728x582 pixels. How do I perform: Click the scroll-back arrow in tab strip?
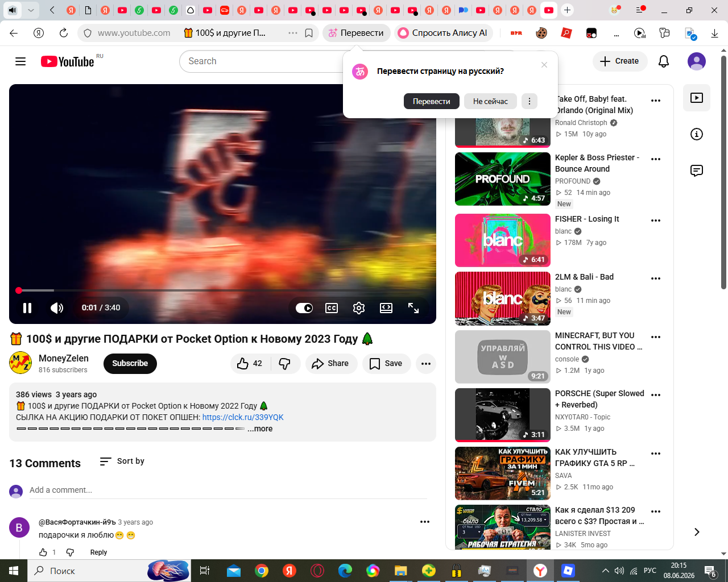pyautogui.click(x=52, y=10)
